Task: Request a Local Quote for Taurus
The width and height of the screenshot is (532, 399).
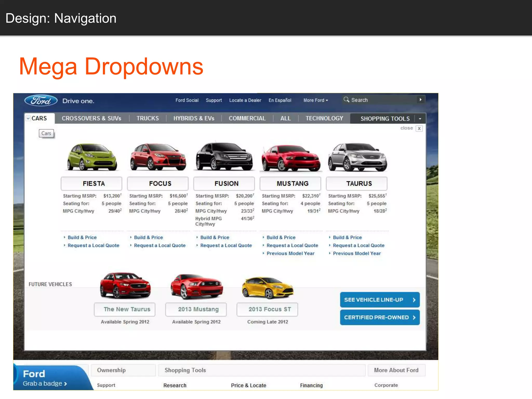Action: click(x=358, y=245)
